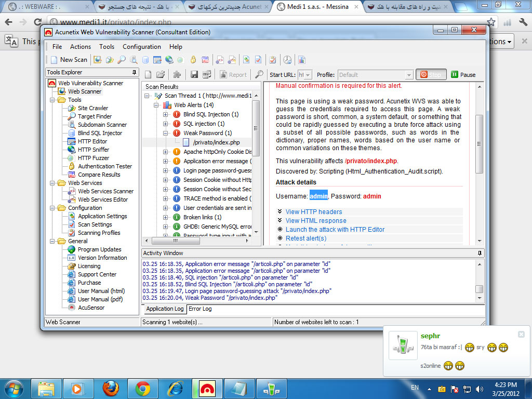Screen dimensions: 532x399
Task: Open Web Services Editor toolbar icon
Action: point(232,60)
